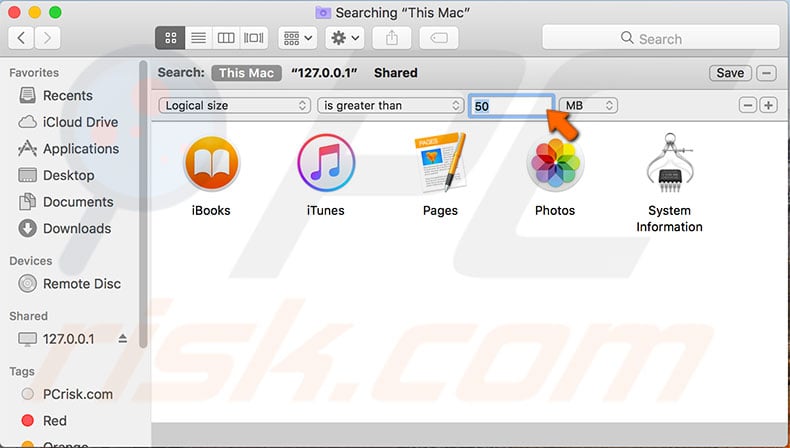790x448 pixels.
Task: Select the This Mac search scope
Action: [x=246, y=73]
